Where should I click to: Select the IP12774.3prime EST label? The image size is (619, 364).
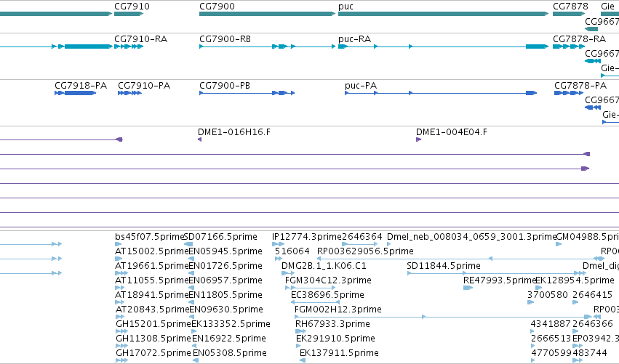click(307, 237)
